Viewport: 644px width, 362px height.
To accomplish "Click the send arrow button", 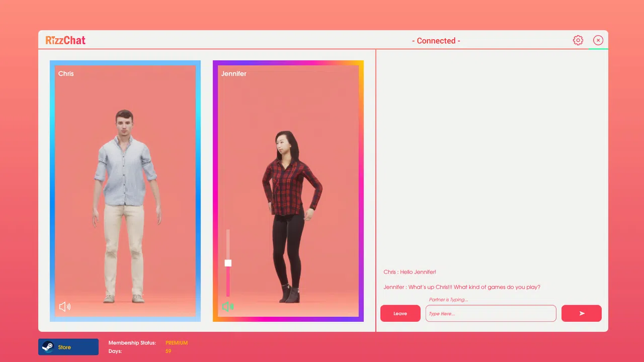I will coord(582,313).
